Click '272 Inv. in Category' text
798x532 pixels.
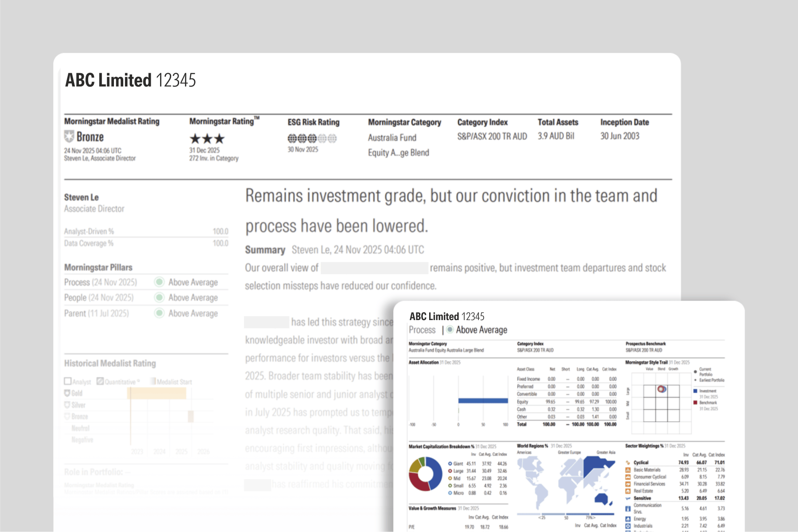[214, 158]
